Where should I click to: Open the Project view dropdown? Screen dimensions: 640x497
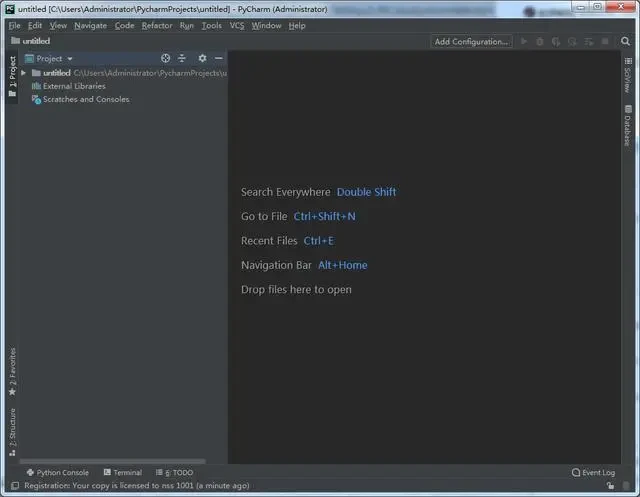point(55,59)
